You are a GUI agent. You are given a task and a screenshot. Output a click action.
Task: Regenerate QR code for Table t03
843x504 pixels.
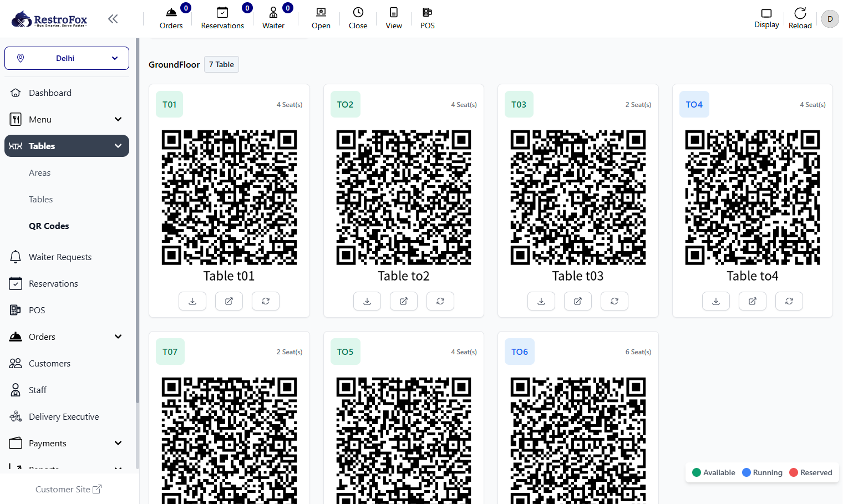coord(615,301)
